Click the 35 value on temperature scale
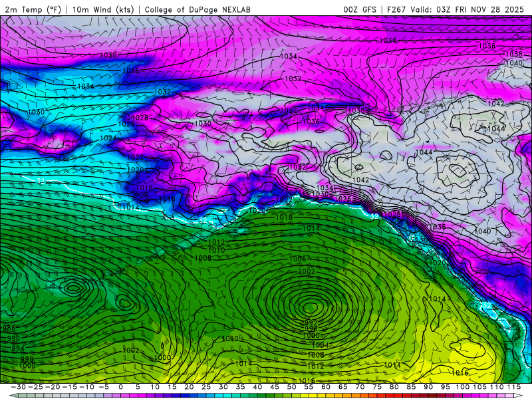Screen dimensions: 532x399 [x=240, y=387]
